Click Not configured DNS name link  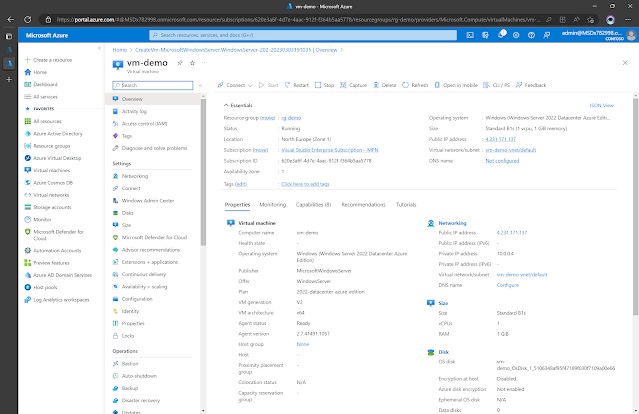coord(502,161)
